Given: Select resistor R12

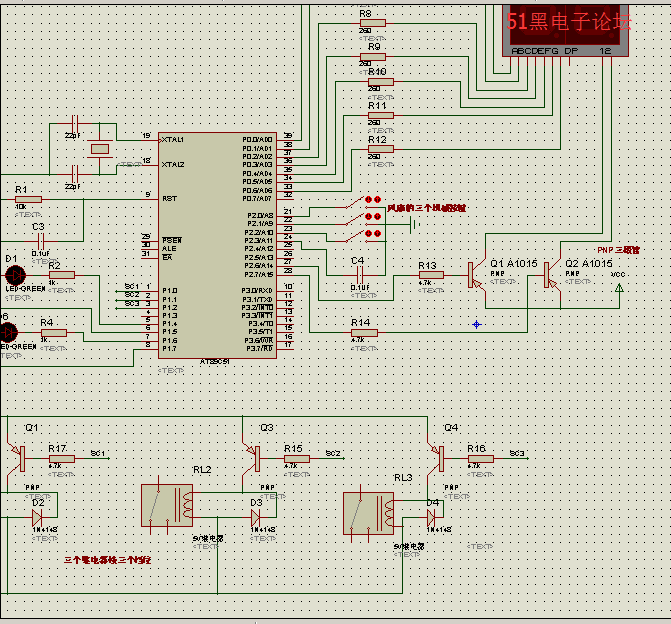Looking at the screenshot, I should tap(381, 149).
